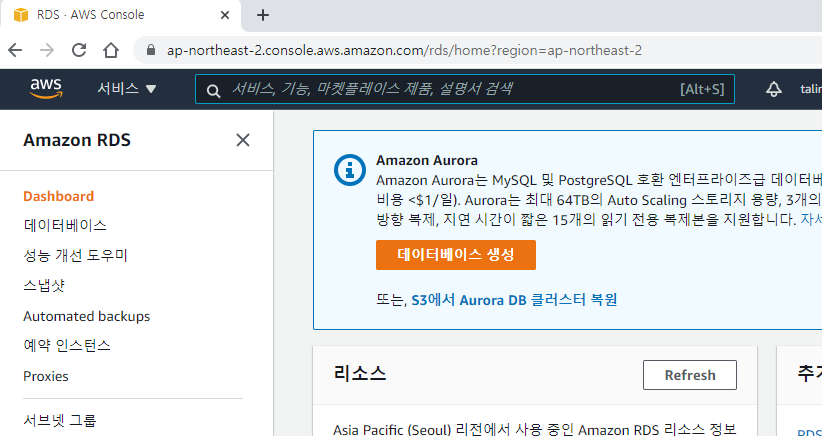This screenshot has width=822, height=436.
Task: Click the browser forward arrow
Action: (47, 50)
